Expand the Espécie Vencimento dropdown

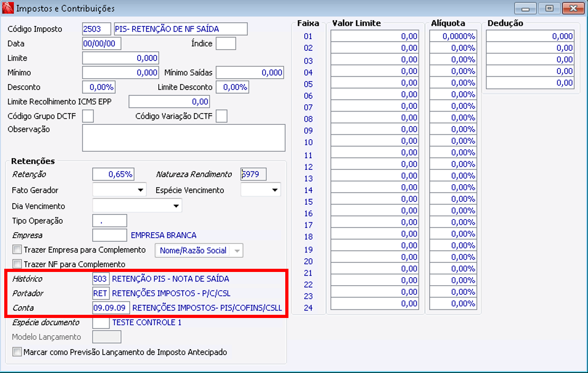[x=260, y=190]
